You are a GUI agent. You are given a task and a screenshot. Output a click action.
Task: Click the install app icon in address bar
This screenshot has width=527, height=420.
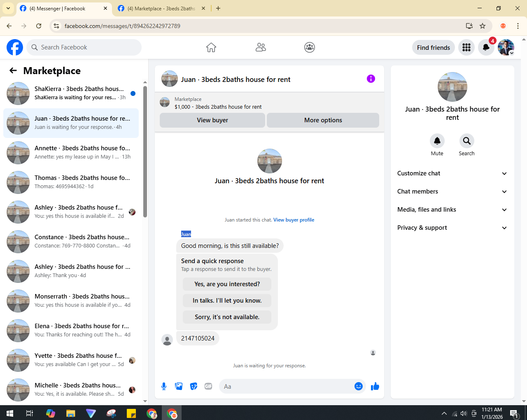click(469, 26)
